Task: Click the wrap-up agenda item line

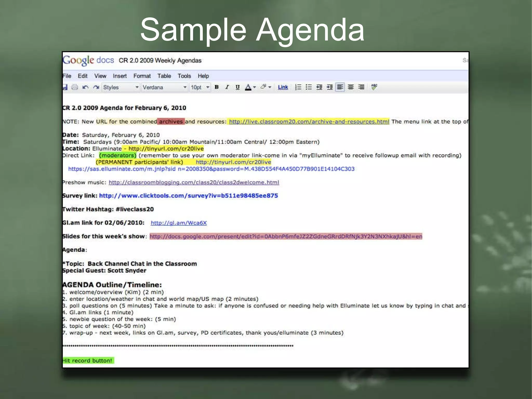Action: coord(203,332)
